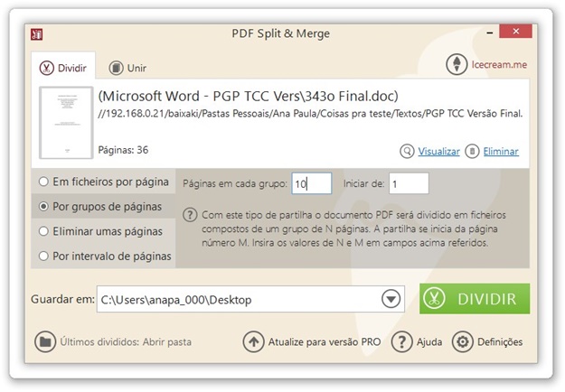
Task: Close the PDF Split & Merge window
Action: click(515, 32)
